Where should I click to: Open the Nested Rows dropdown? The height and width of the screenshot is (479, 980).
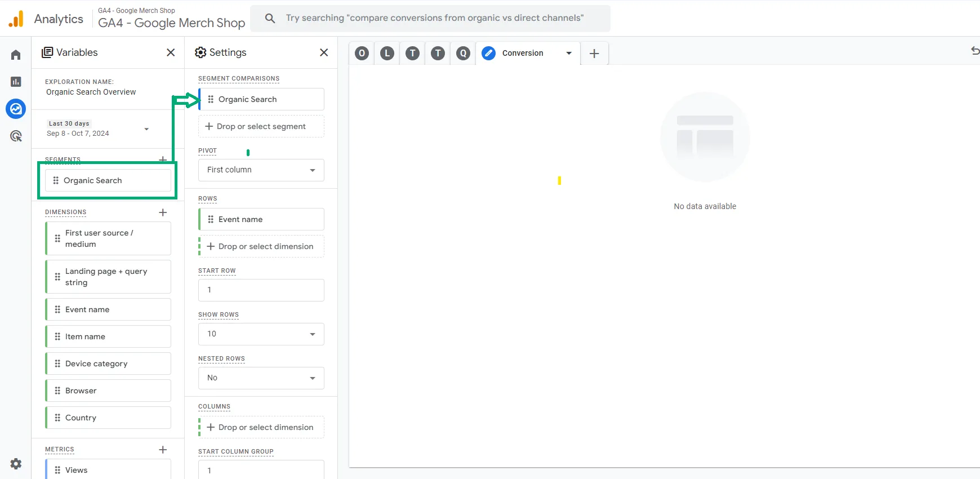(261, 378)
